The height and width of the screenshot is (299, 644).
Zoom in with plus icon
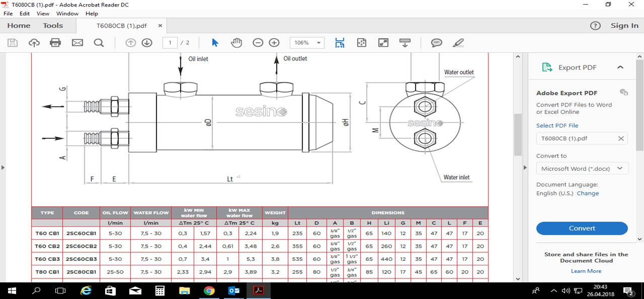pyautogui.click(x=274, y=43)
